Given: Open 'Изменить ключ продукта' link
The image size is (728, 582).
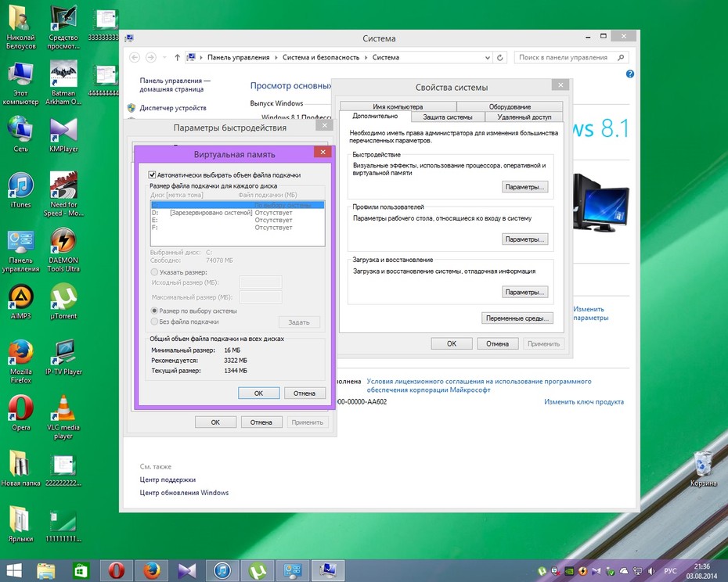Looking at the screenshot, I should pos(584,402).
